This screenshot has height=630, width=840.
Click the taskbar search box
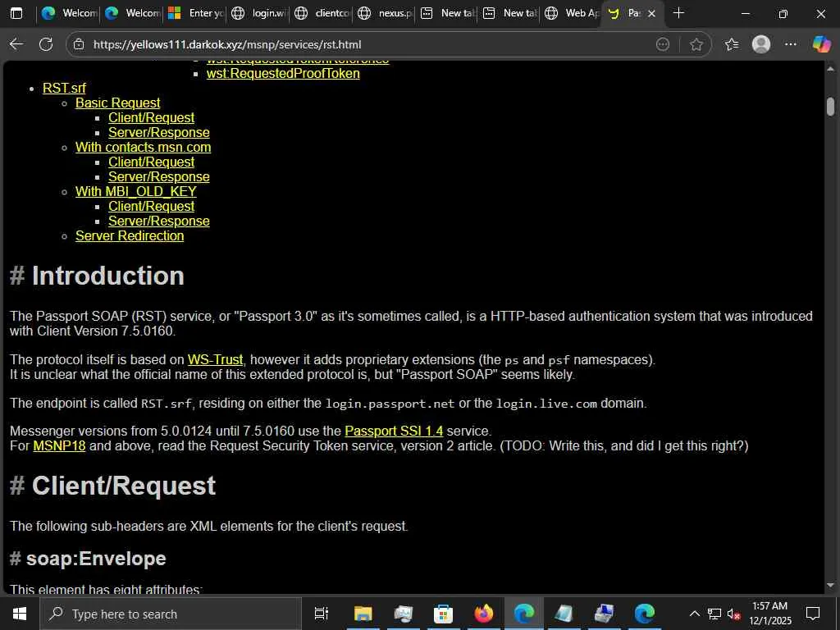171,614
